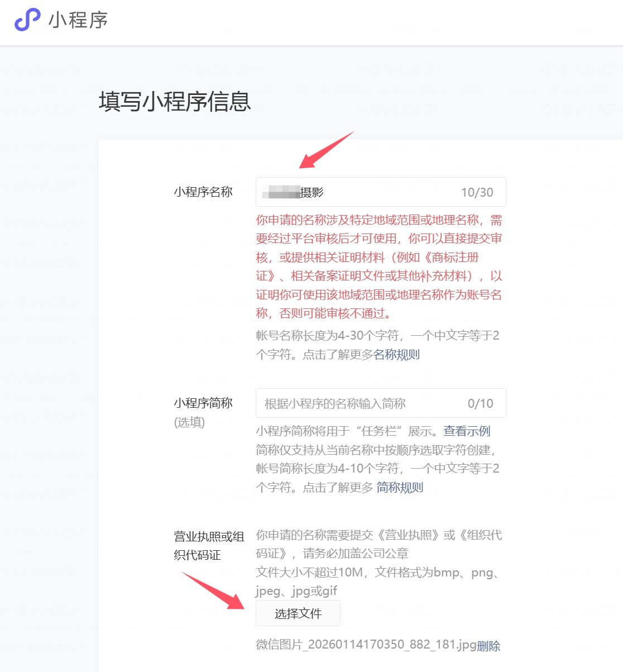Click the purple Mini Program logo icon
The height and width of the screenshot is (672, 623).
tap(27, 20)
